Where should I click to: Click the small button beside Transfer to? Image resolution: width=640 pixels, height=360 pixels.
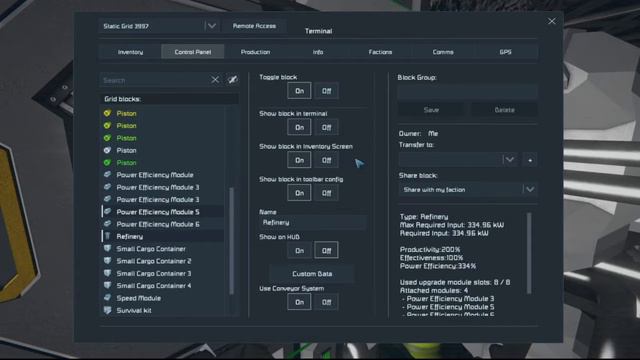pos(530,160)
